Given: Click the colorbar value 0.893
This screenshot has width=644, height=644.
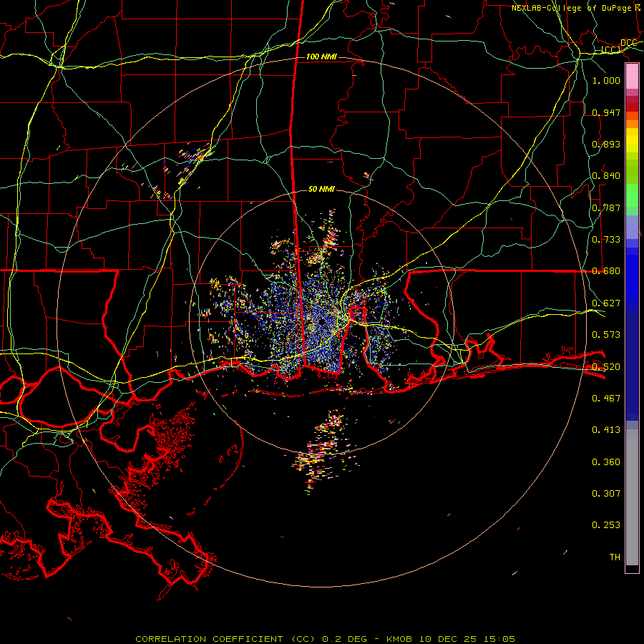Looking at the screenshot, I should (606, 144).
